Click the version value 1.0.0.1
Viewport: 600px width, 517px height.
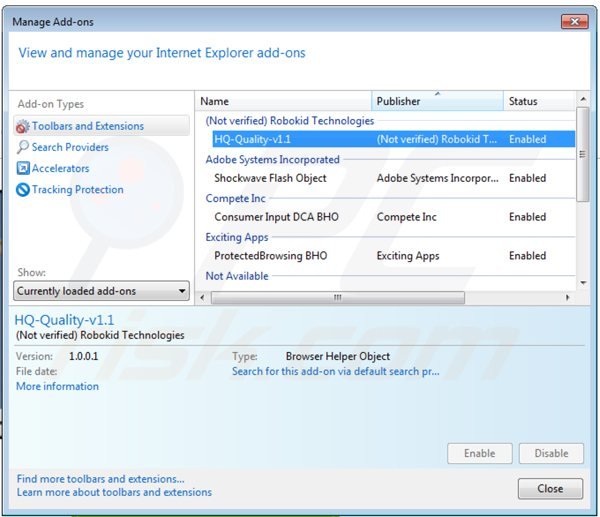click(83, 356)
